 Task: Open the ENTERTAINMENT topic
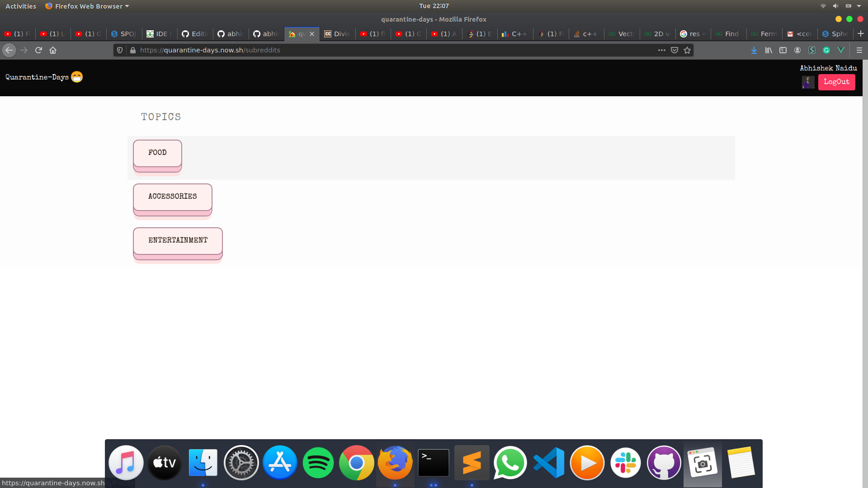pos(178,240)
